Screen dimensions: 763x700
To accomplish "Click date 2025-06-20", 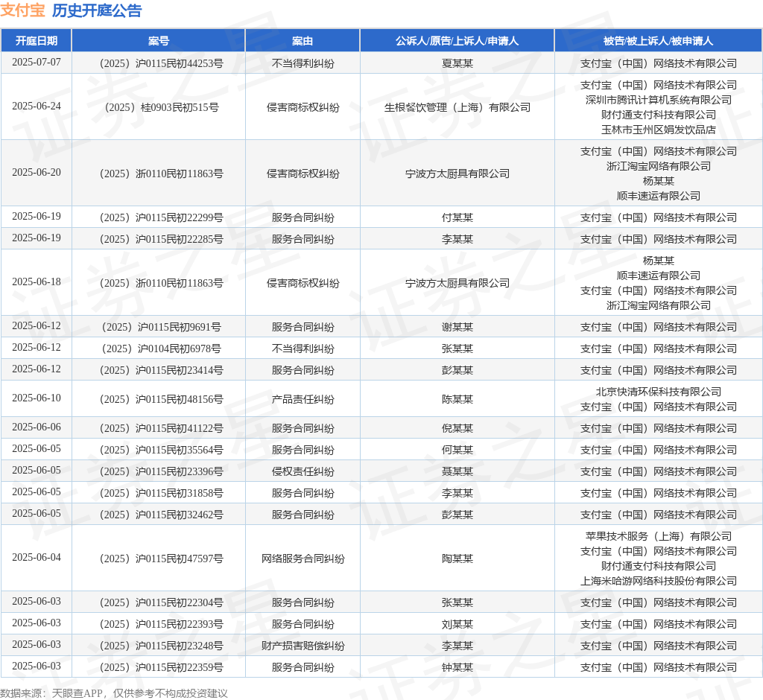I will click(37, 172).
